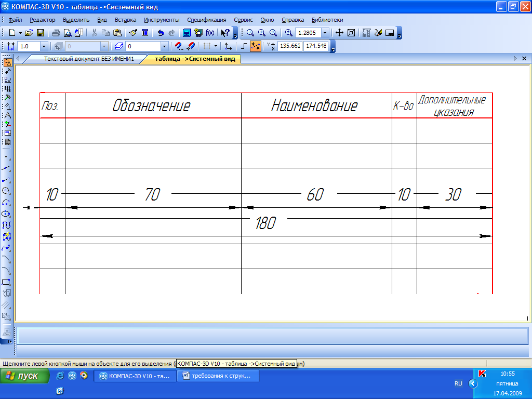Viewport: 532px width, 399px height.
Task: Click the Save document icon
Action: pos(40,33)
